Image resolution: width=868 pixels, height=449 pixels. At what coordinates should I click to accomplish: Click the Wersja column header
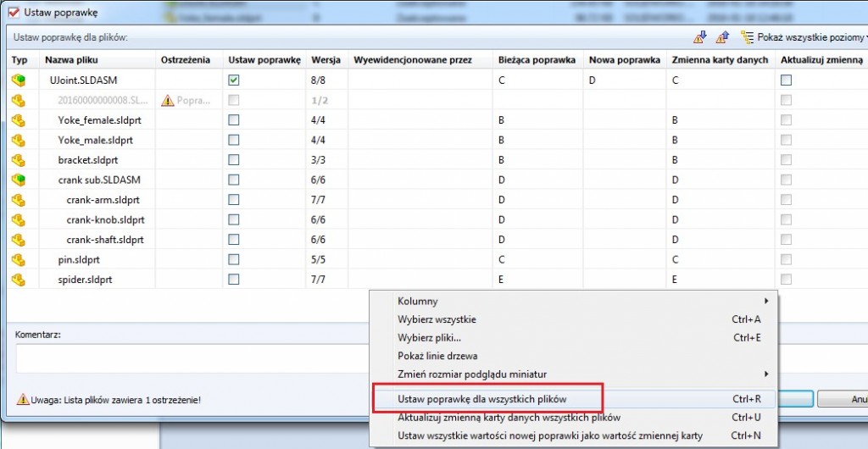325,60
